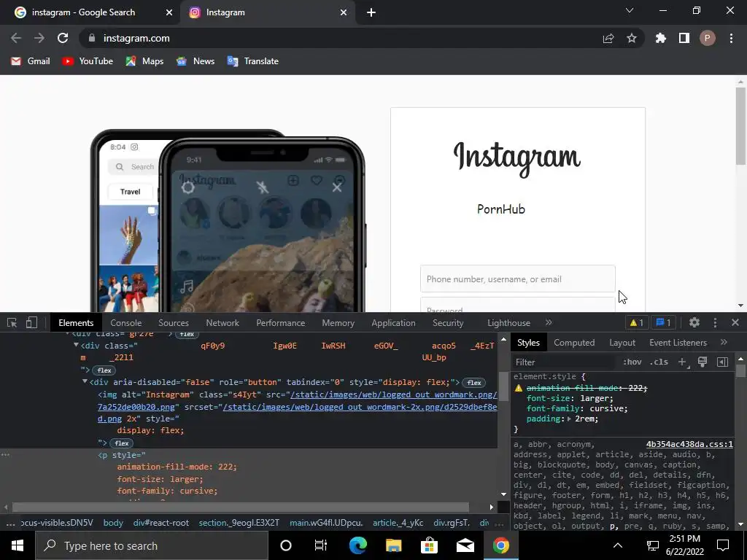Open the Memory tab

(338, 323)
